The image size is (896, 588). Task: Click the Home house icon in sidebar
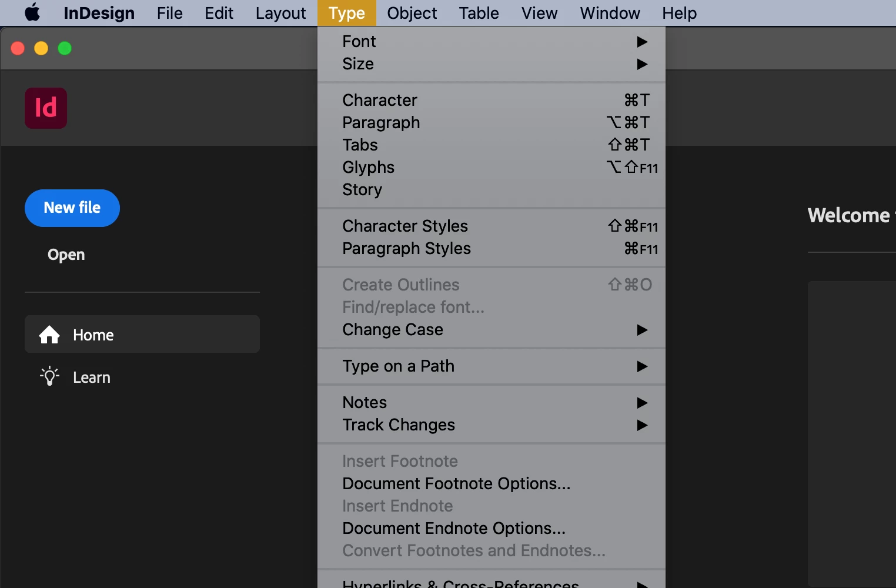point(49,335)
